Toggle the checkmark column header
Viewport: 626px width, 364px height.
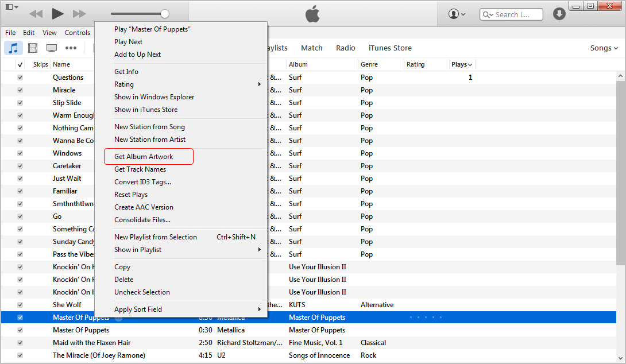(x=20, y=64)
